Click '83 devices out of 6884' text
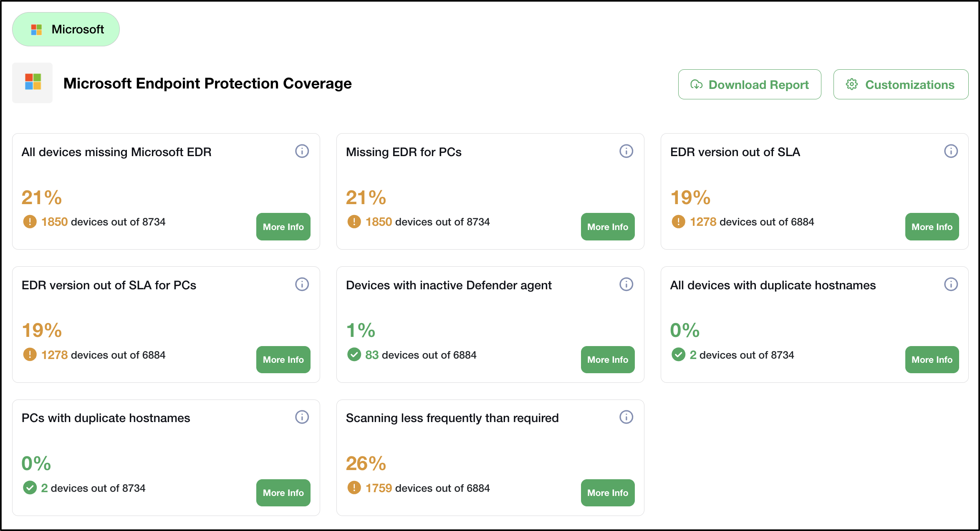980x531 pixels. coord(421,355)
